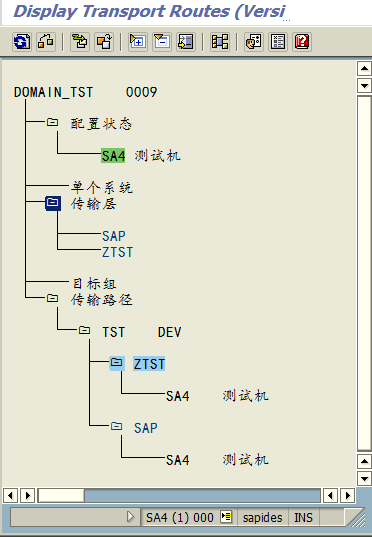Select SAP under 传输层
This screenshot has height=537, width=372.
(x=114, y=236)
